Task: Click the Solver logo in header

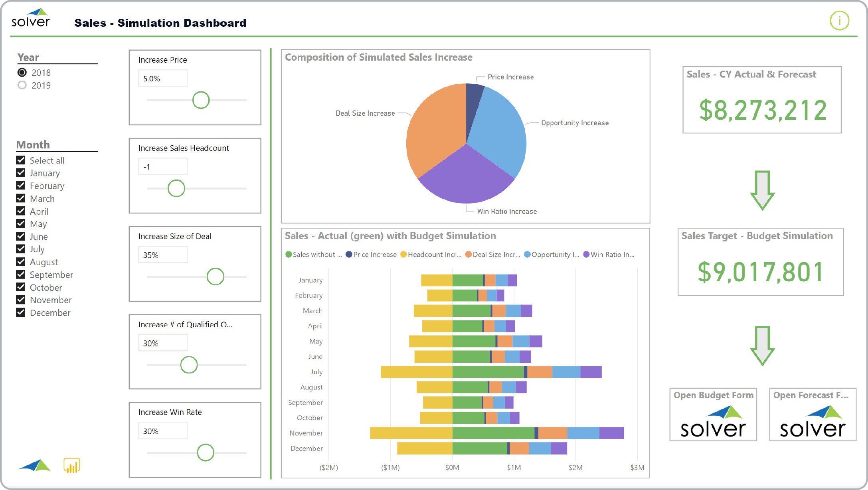Action: [x=31, y=18]
